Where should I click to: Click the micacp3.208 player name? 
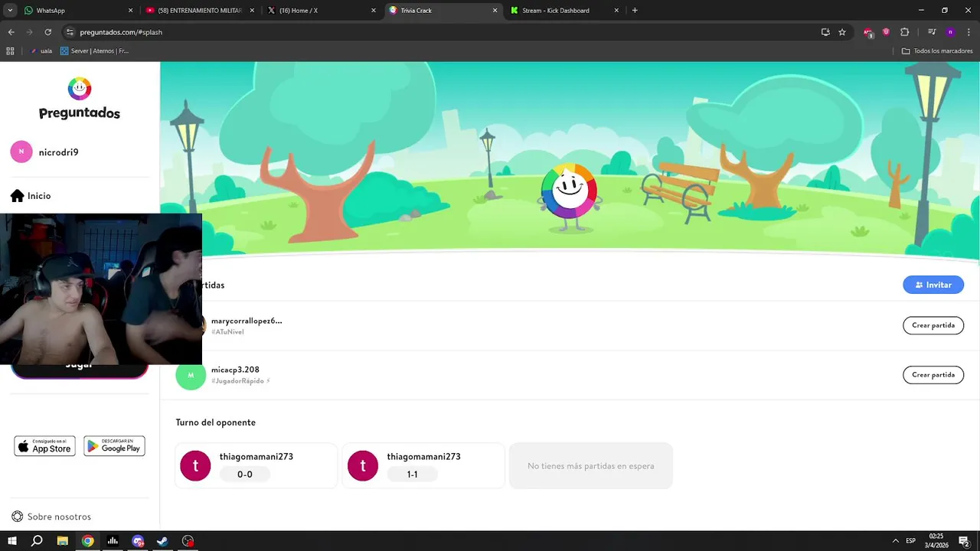click(235, 370)
